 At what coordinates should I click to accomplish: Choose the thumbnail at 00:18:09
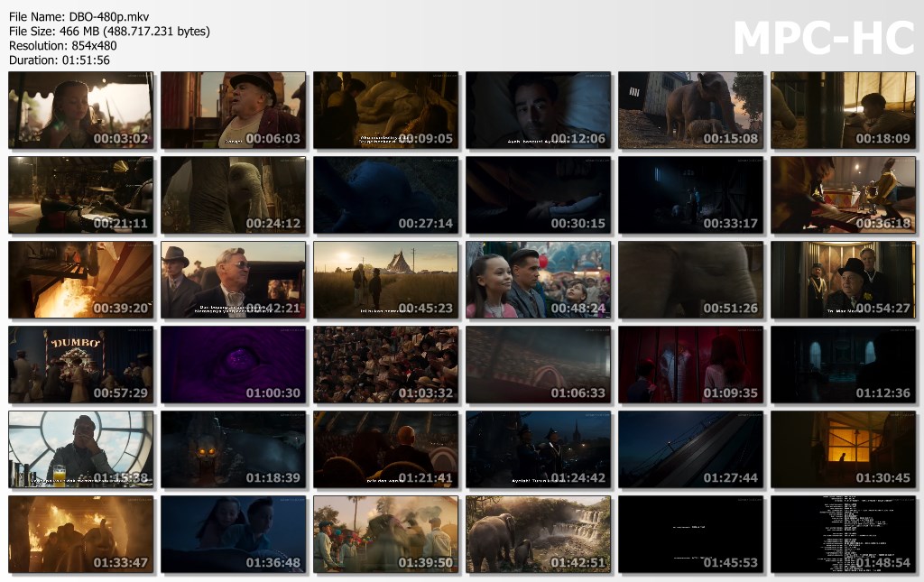pos(844,110)
